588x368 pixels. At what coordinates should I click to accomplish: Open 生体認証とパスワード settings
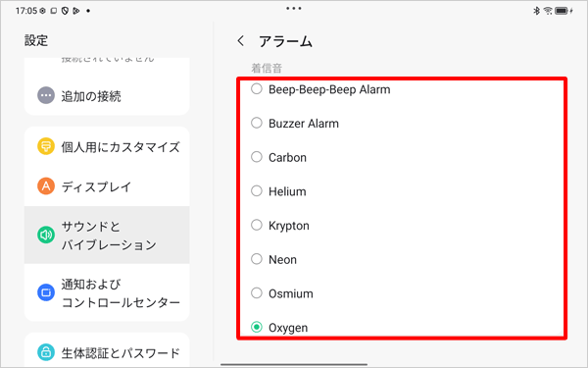coord(107,352)
